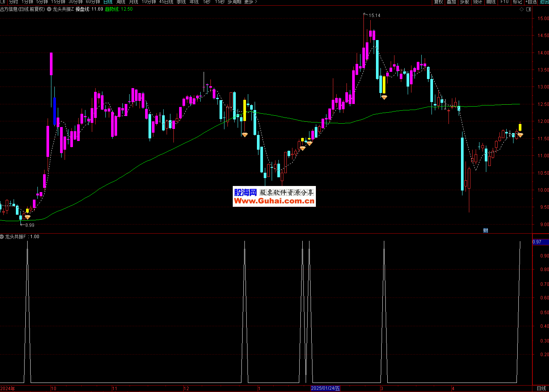Click the 15.00 price axis label

[543, 19]
